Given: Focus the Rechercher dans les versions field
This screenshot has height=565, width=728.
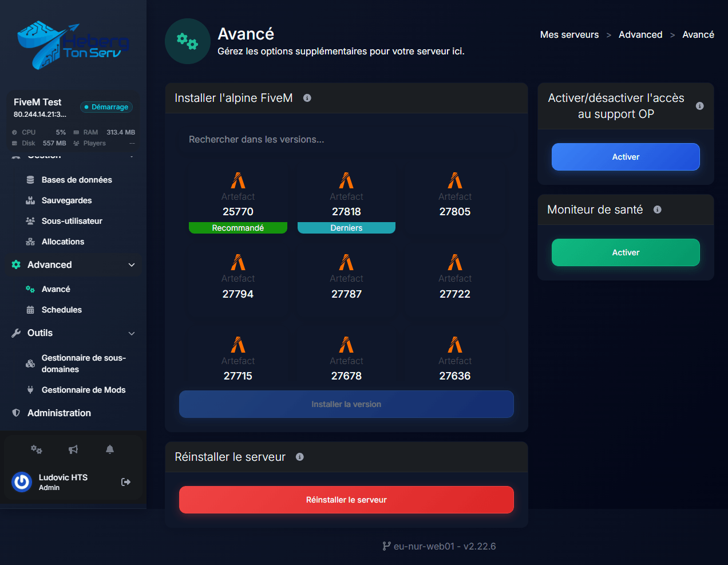Looking at the screenshot, I should click(x=346, y=140).
